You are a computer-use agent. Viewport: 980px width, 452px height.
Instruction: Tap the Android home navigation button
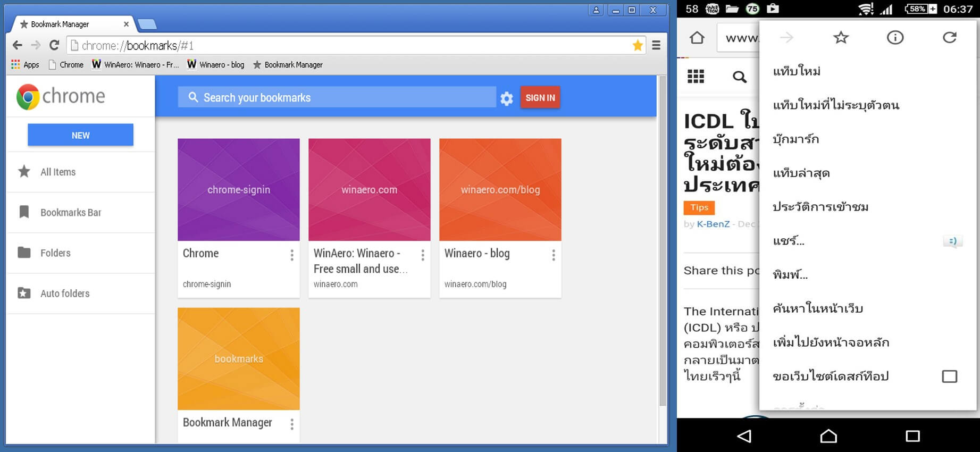(x=828, y=436)
